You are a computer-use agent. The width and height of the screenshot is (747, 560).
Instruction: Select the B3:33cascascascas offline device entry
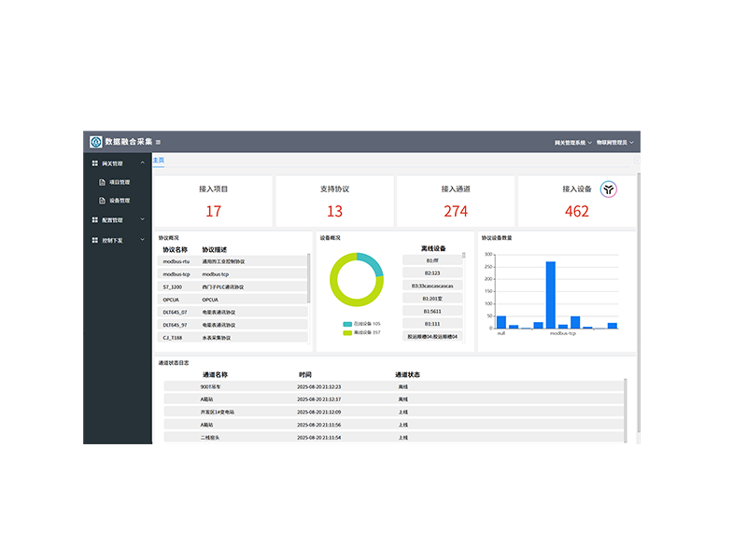(x=432, y=286)
